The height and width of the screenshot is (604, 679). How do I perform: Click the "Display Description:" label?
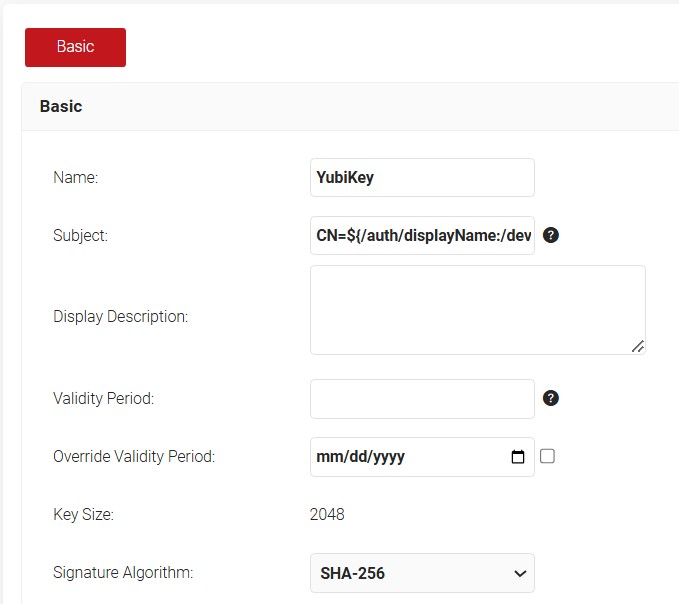point(120,316)
